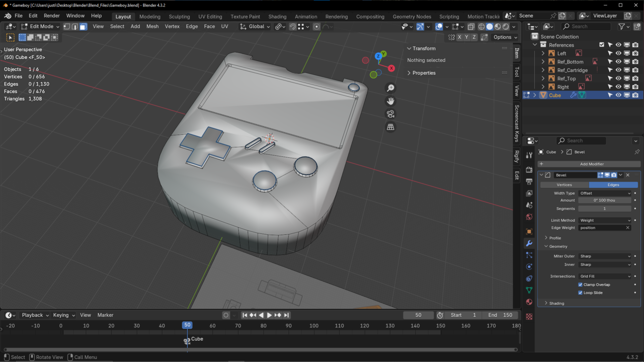
Task: Open the Options dropdown
Action: 505,37
